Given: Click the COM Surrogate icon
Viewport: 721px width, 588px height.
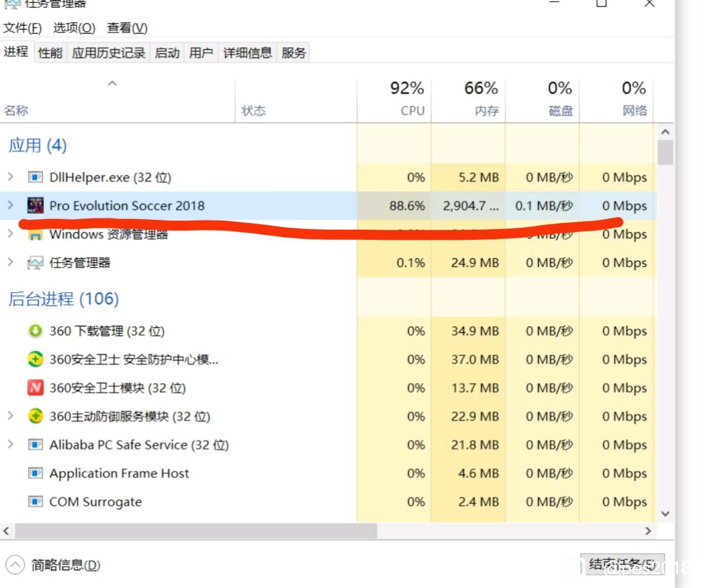Looking at the screenshot, I should (x=35, y=502).
